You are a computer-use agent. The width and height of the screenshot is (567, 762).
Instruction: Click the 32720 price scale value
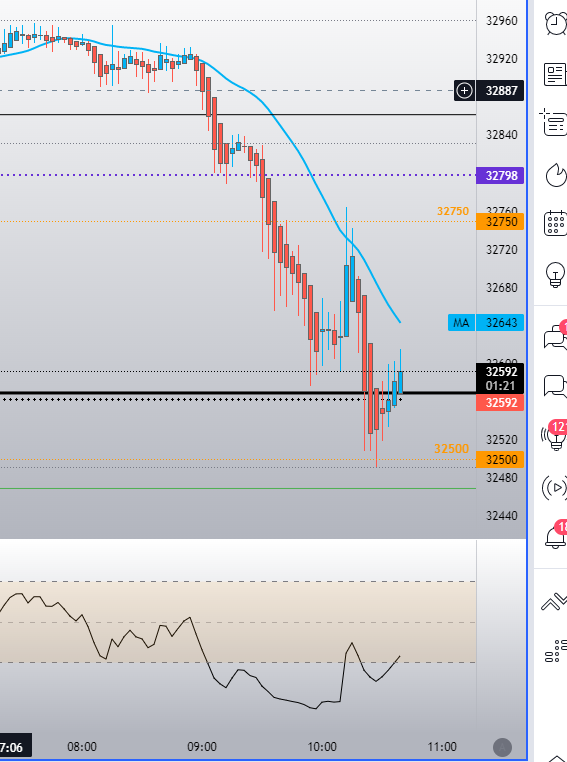click(501, 250)
